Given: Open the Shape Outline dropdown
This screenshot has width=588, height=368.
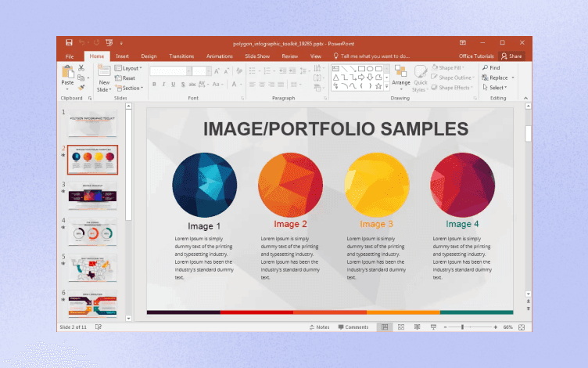Looking at the screenshot, I should pos(453,78).
